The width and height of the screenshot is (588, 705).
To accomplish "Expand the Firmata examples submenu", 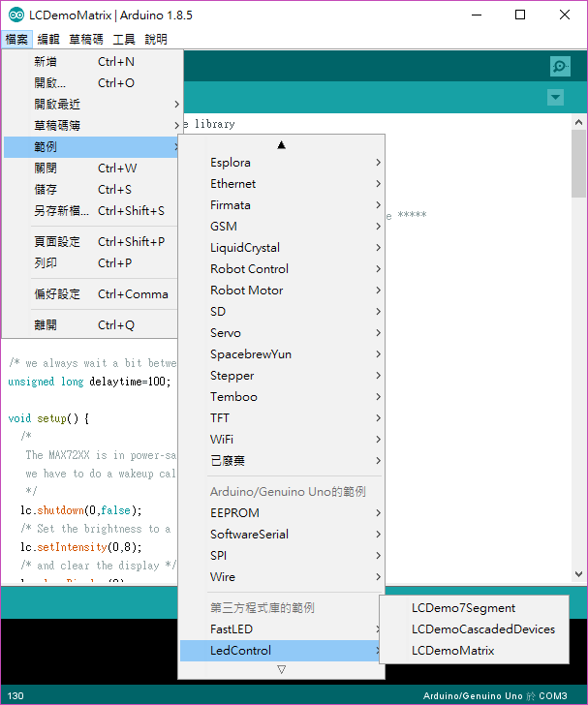I will tap(282, 205).
